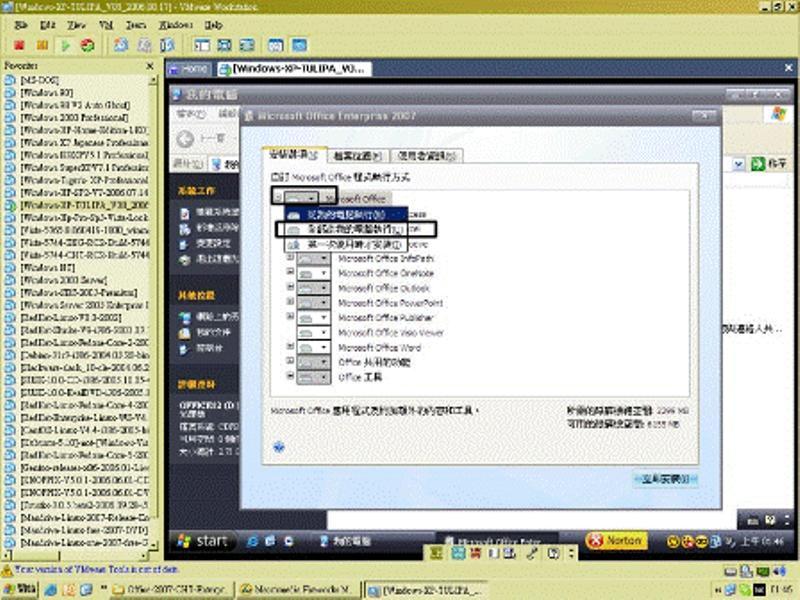Image resolution: width=800 pixels, height=600 pixels.
Task: Open the View menu
Action: (77, 24)
